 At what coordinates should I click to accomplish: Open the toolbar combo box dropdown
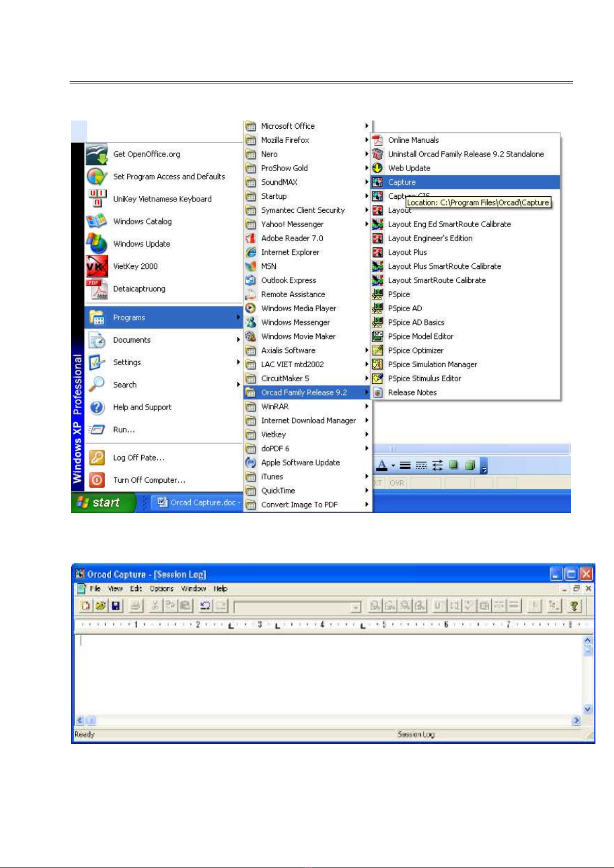(356, 607)
